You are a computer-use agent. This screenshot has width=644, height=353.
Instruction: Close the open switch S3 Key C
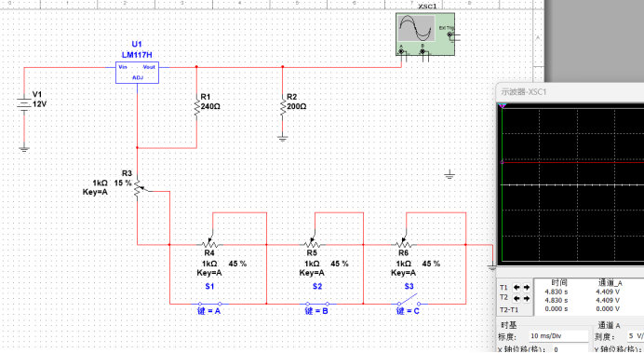click(409, 300)
